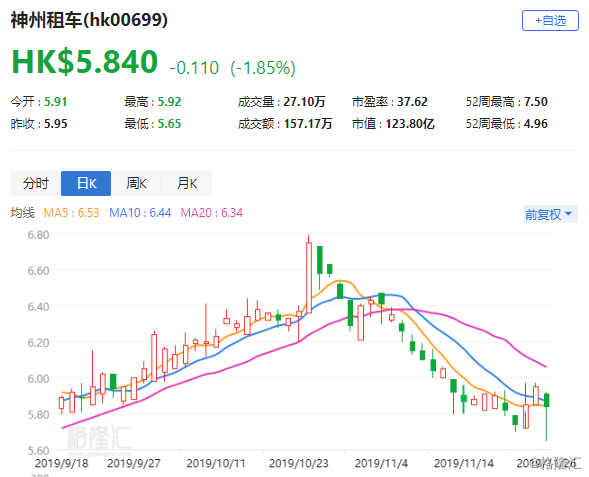The width and height of the screenshot is (589, 477).
Task: Click the 成交量 value 27.10万
Action: pyautogui.click(x=304, y=102)
